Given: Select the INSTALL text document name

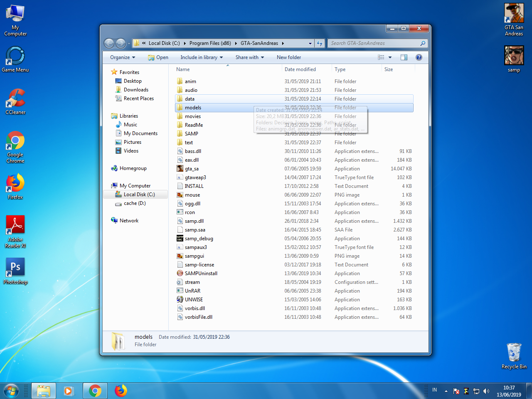Looking at the screenshot, I should 194,186.
